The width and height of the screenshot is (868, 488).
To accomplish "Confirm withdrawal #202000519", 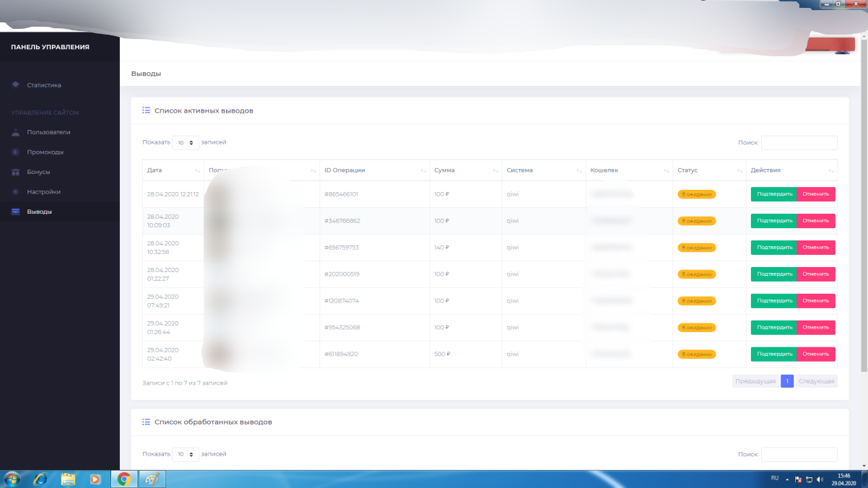I will [x=774, y=274].
